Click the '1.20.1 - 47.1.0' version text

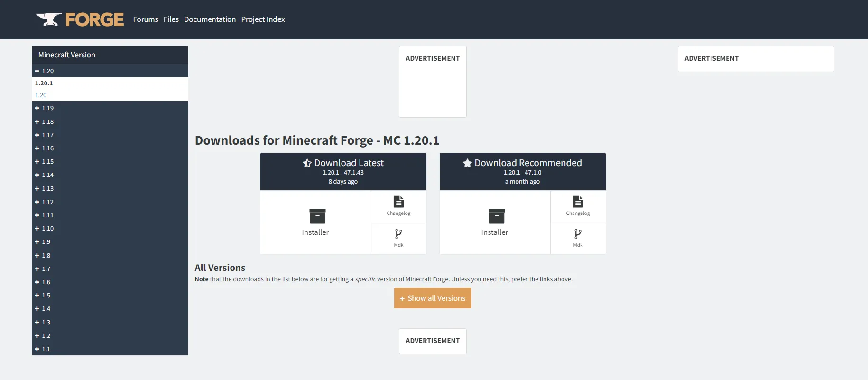522,173
